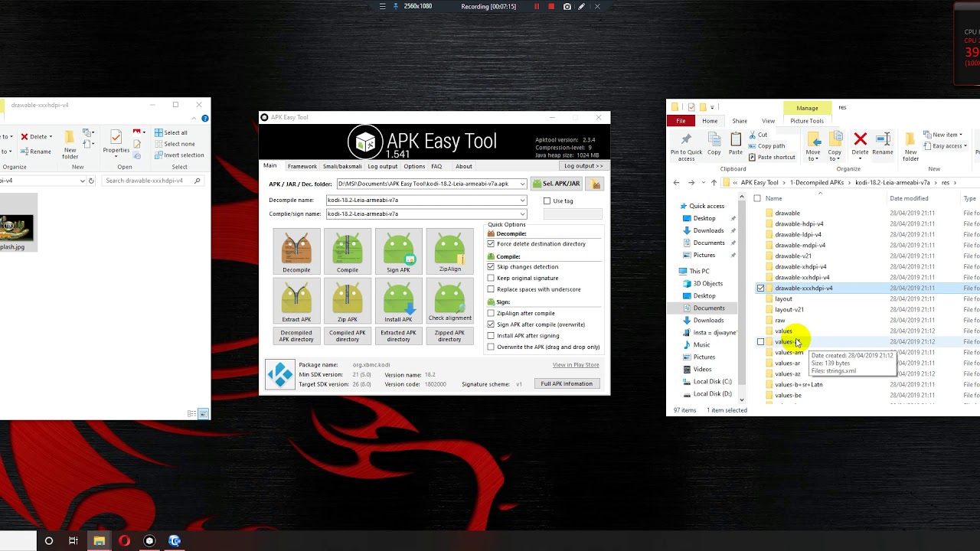The image size is (980, 551).
Task: Expand Delete dropdown in drawable-xxxhdpi-v4 window
Action: coord(51,137)
